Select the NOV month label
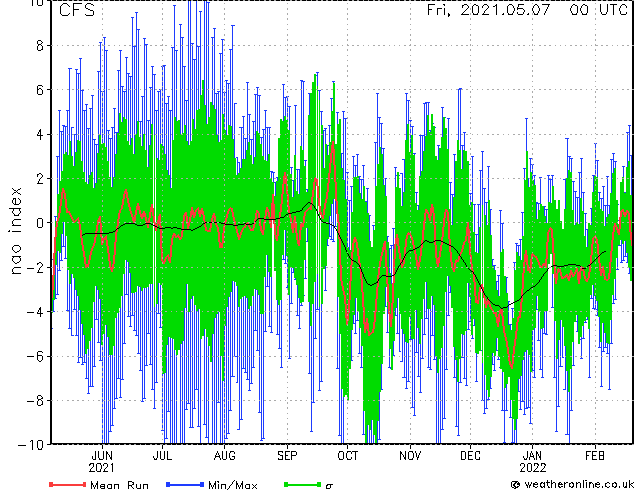Viewport: 634px width, 490px height. point(410,456)
